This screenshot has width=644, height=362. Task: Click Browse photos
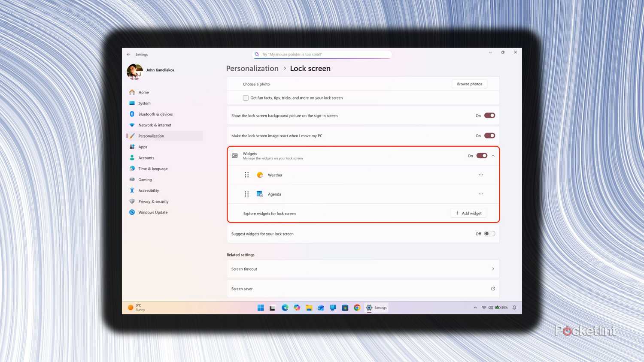469,84
